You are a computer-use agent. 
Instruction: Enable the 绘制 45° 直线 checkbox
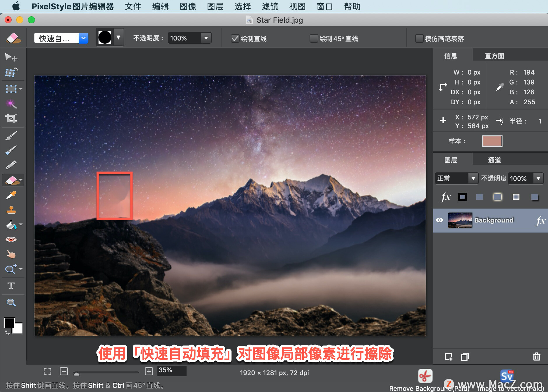click(x=314, y=38)
